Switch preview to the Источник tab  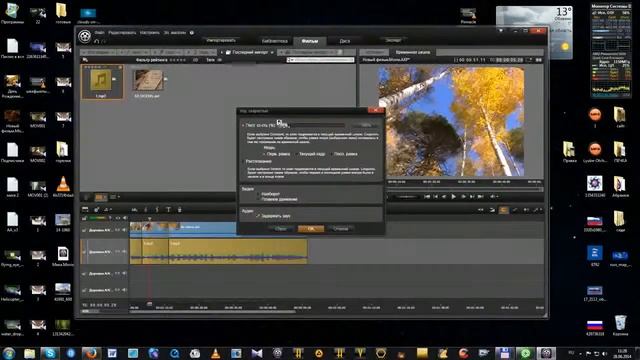374,52
